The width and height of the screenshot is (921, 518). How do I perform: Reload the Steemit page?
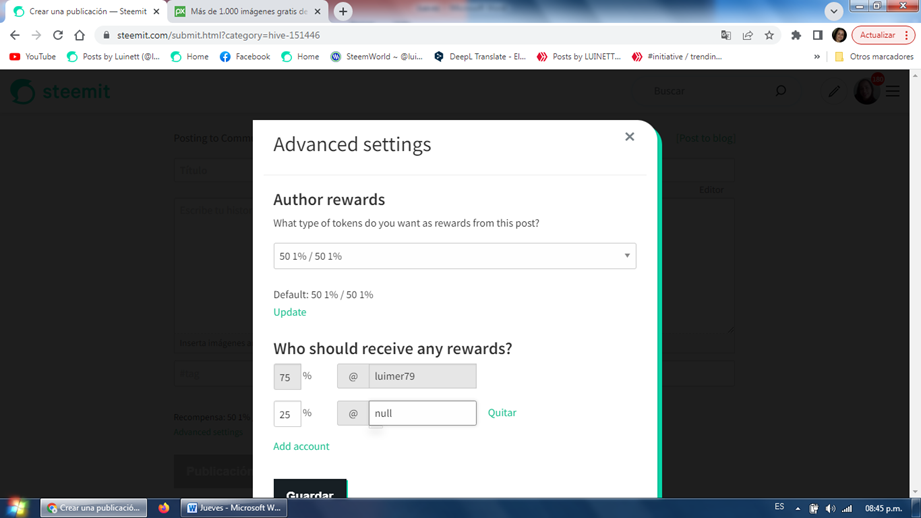pyautogui.click(x=58, y=35)
